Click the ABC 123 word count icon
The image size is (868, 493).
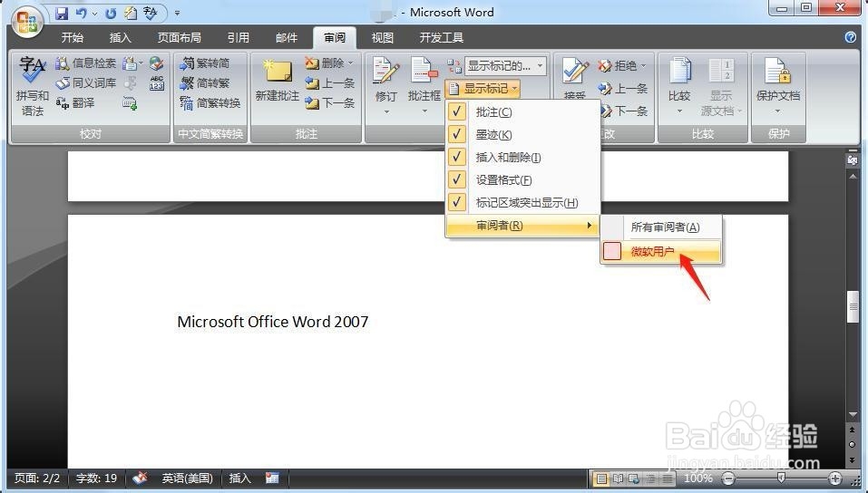pos(157,83)
